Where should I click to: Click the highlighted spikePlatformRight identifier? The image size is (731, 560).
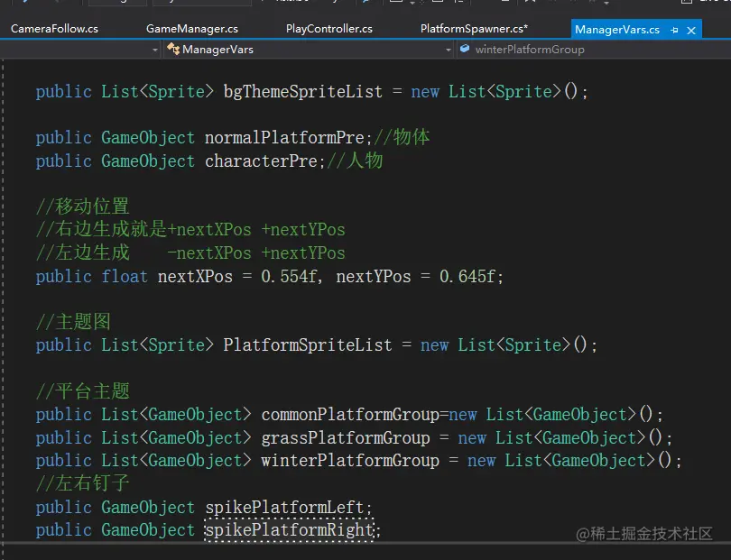pos(289,530)
